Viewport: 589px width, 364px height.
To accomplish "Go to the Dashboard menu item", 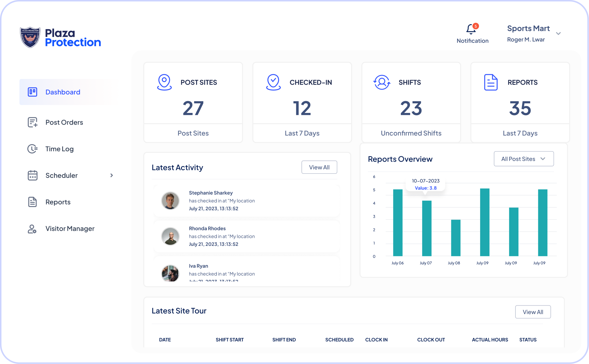I will (x=63, y=92).
